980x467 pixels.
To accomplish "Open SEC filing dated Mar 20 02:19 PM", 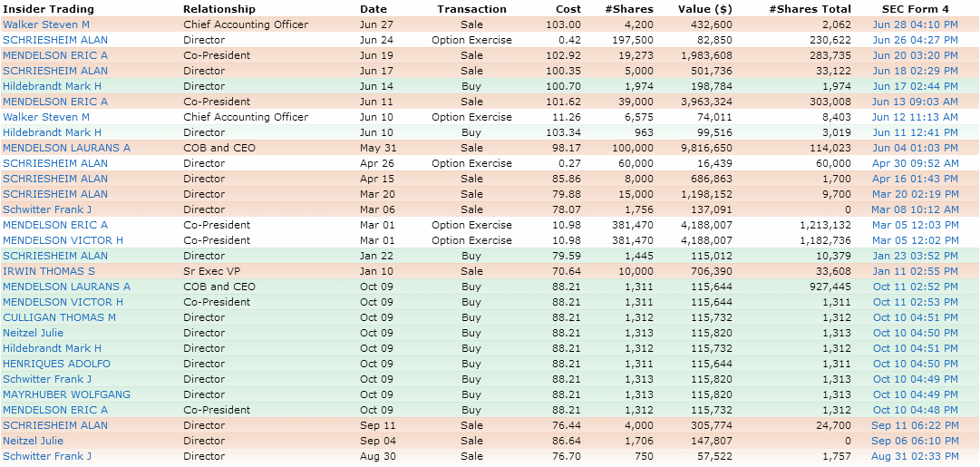I will (915, 194).
